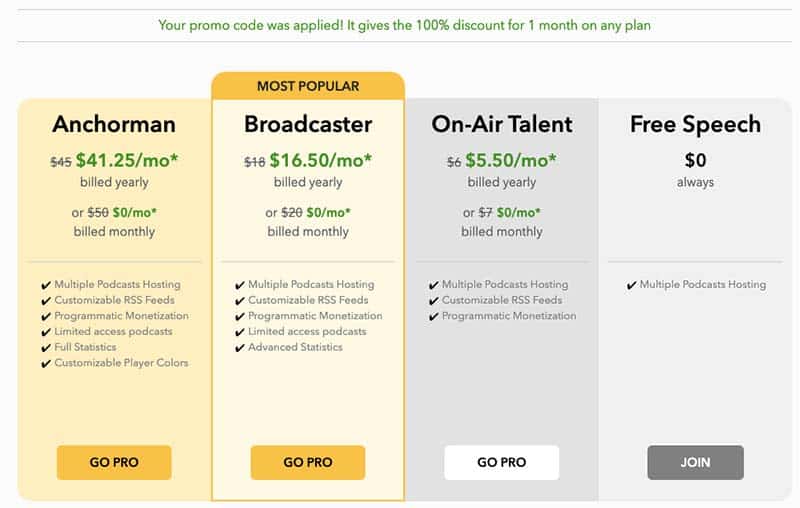The height and width of the screenshot is (508, 800).
Task: Click JOIN button for Free Speech plan
Action: 695,462
